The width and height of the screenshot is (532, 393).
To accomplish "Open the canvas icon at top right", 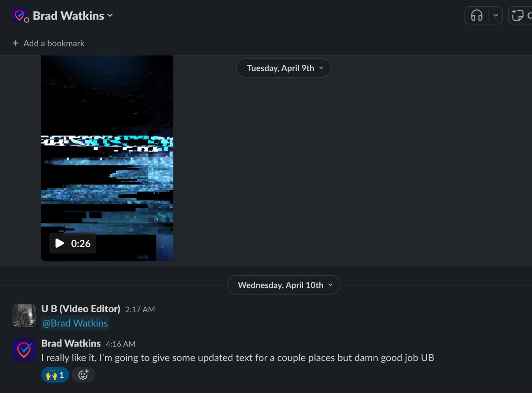I will tap(518, 15).
